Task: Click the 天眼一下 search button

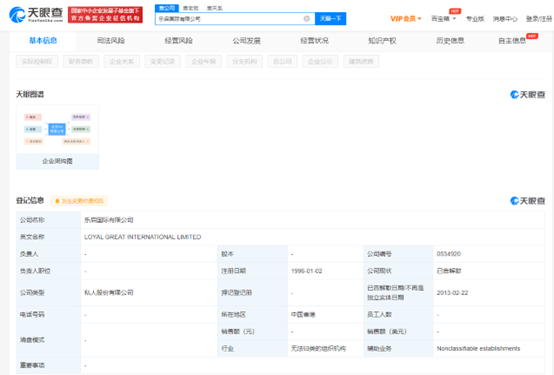Action: tap(330, 18)
